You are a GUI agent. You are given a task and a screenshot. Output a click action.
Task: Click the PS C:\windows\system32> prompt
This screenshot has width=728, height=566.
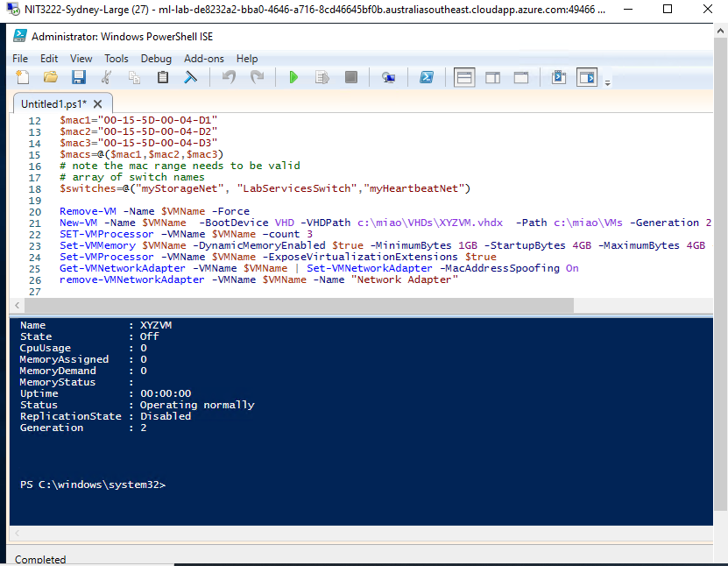93,485
